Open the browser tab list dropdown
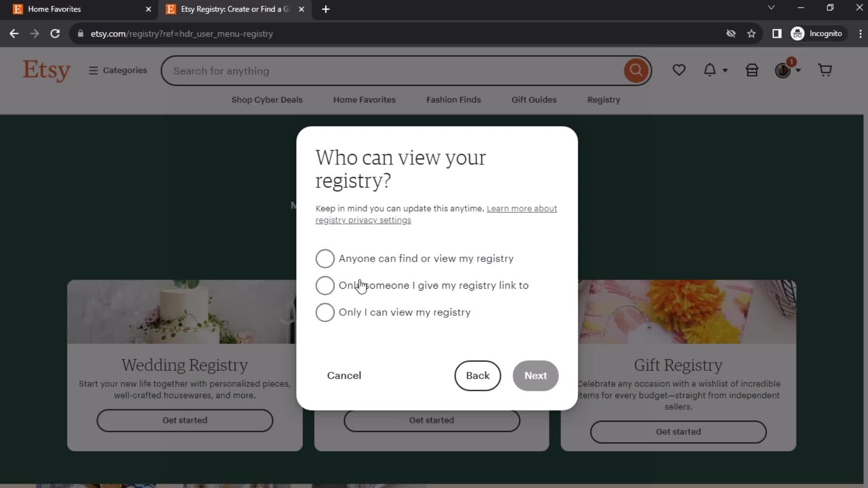Image resolution: width=868 pixels, height=488 pixels. click(771, 8)
